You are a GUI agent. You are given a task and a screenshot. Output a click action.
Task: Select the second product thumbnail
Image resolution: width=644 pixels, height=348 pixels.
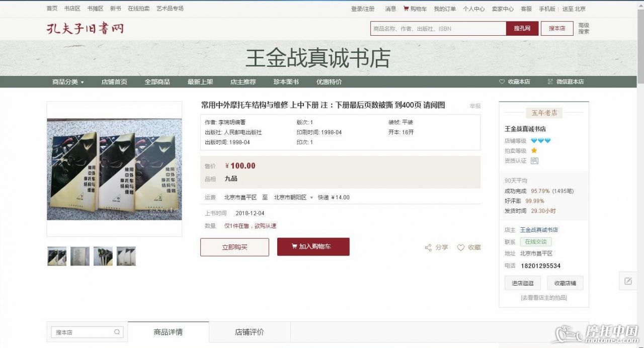click(80, 256)
